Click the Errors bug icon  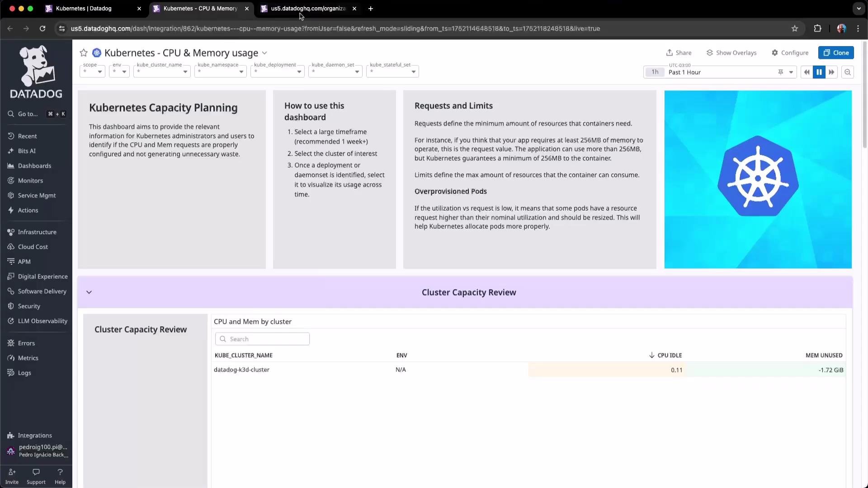[x=11, y=343]
